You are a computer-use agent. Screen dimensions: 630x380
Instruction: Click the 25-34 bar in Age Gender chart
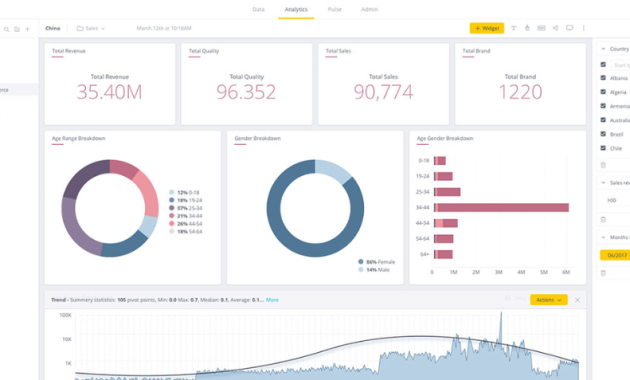[447, 192]
